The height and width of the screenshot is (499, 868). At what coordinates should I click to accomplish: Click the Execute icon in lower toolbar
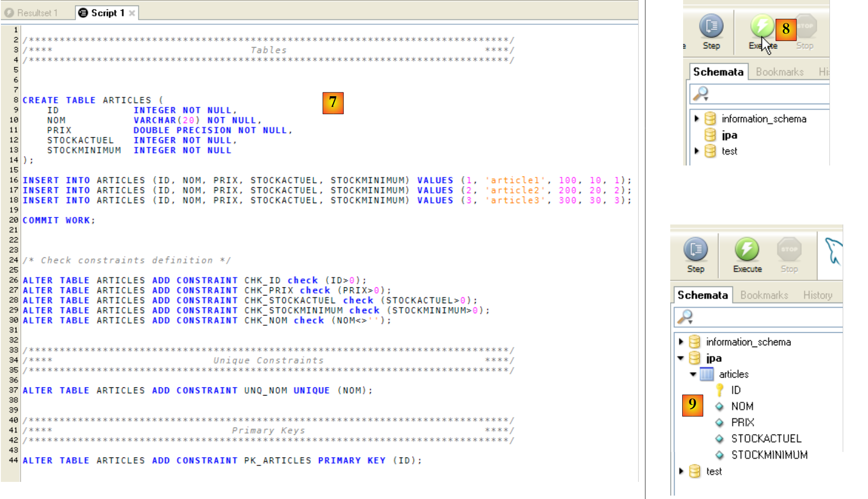point(747,249)
